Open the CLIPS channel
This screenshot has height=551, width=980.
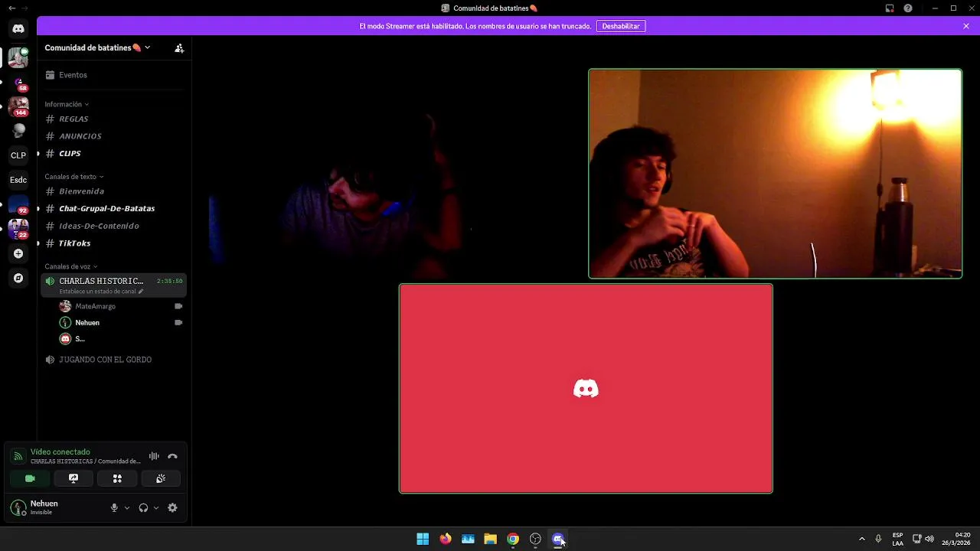114,153
